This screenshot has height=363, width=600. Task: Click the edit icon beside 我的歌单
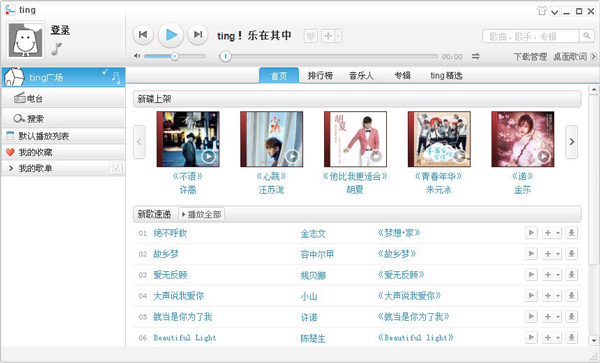tap(116, 168)
